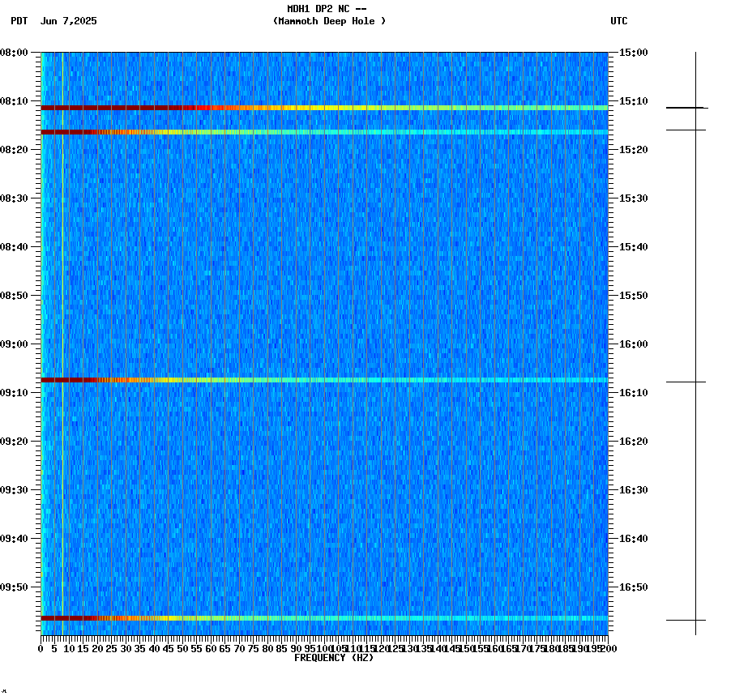Image resolution: width=731 pixels, height=700 pixels.
Task: Click the FREQUENCY (HZ) axis label
Action: pos(334,657)
